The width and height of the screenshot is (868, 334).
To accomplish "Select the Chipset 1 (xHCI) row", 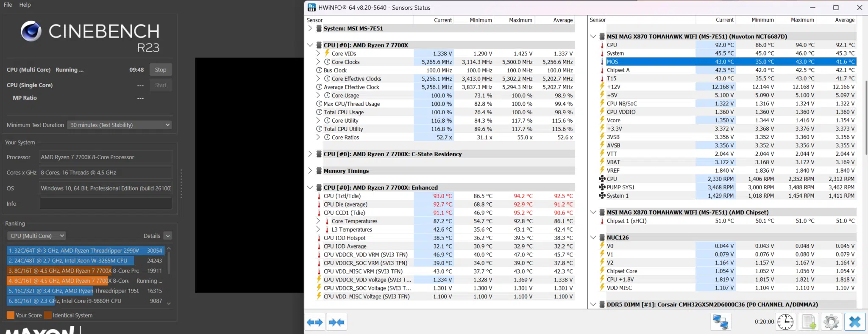I will (x=727, y=221).
